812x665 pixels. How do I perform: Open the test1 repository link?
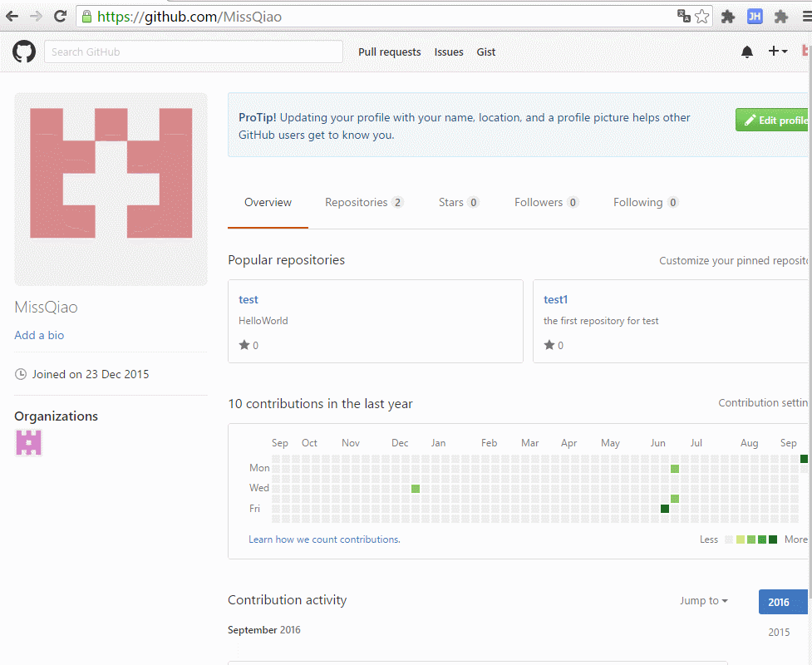555,300
